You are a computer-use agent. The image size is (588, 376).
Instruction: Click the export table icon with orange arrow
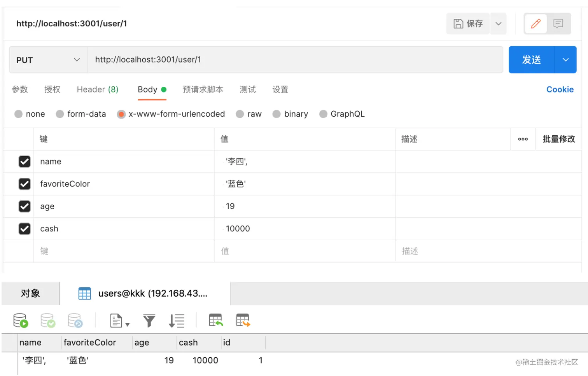pos(243,320)
